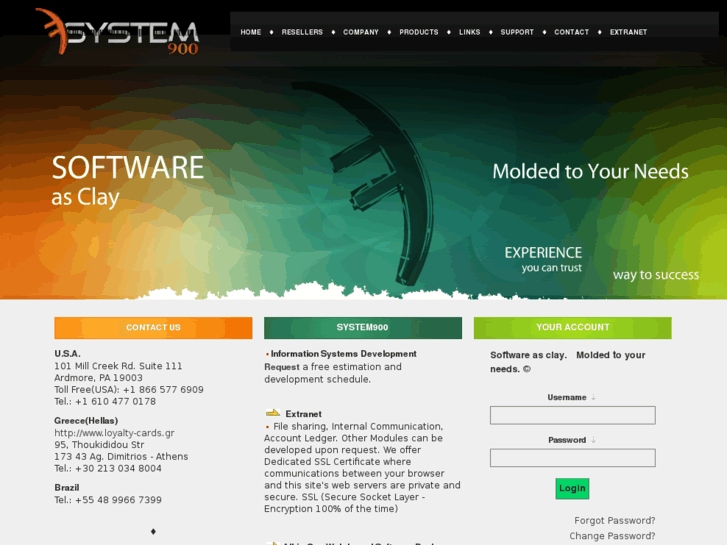Click 'Ardmore, PA 19003' address line
Image resolution: width=727 pixels, height=545 pixels.
pyautogui.click(x=98, y=378)
